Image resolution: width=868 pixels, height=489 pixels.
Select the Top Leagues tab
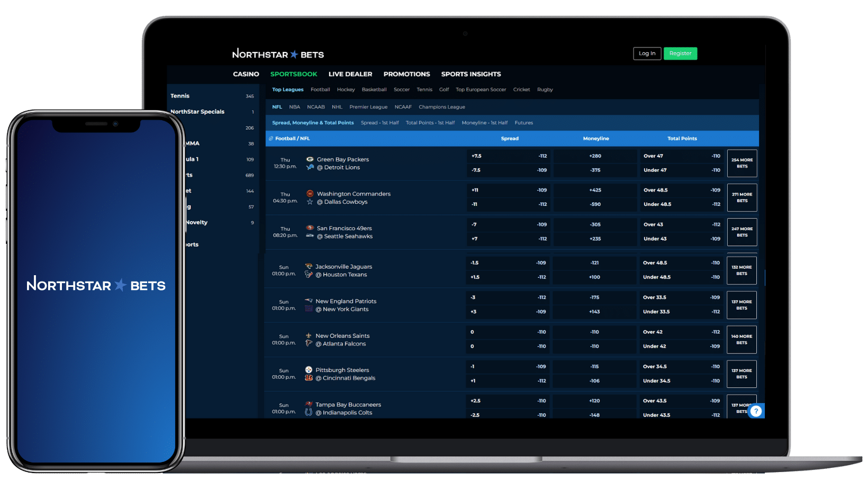(288, 89)
